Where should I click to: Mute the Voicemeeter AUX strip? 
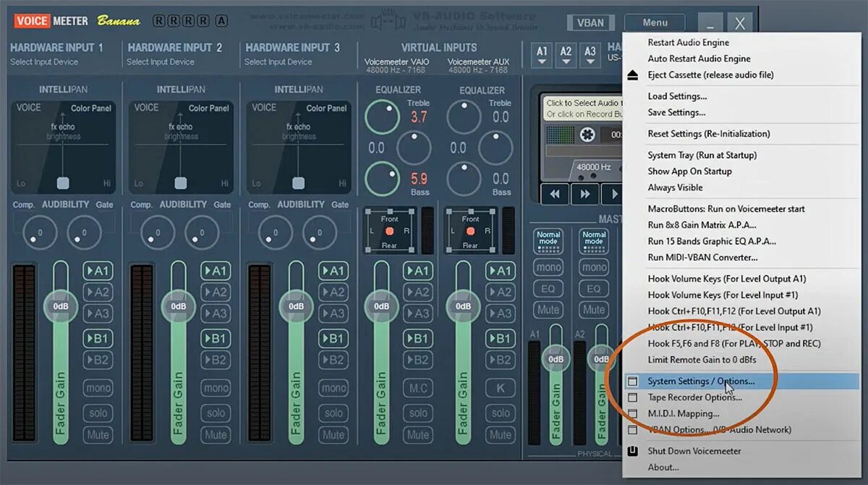[x=500, y=435]
